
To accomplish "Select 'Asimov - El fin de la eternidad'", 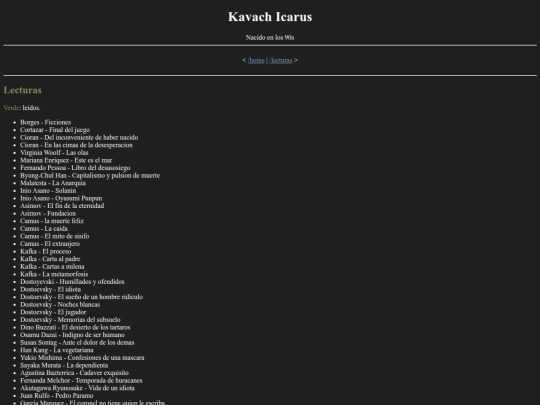I will click(x=62, y=206).
